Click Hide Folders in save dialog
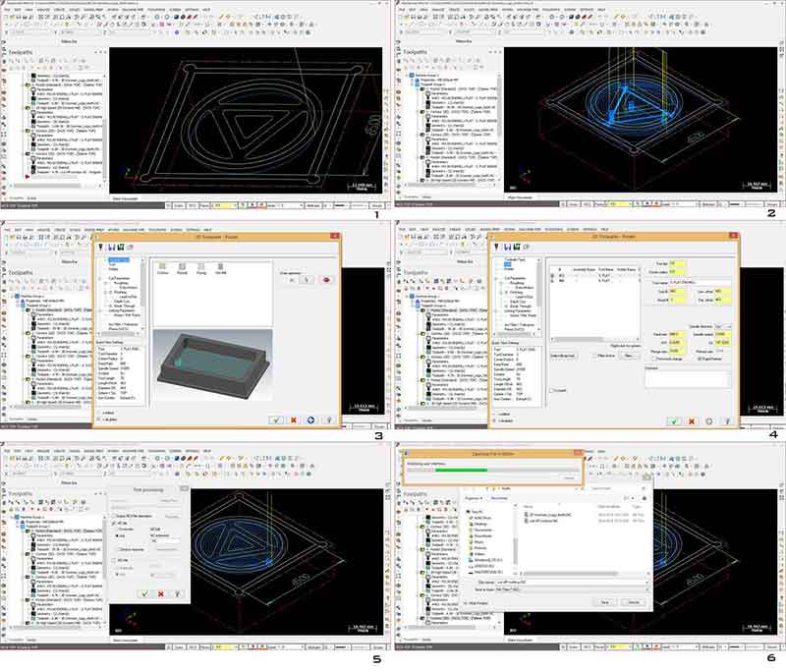 click(x=477, y=603)
